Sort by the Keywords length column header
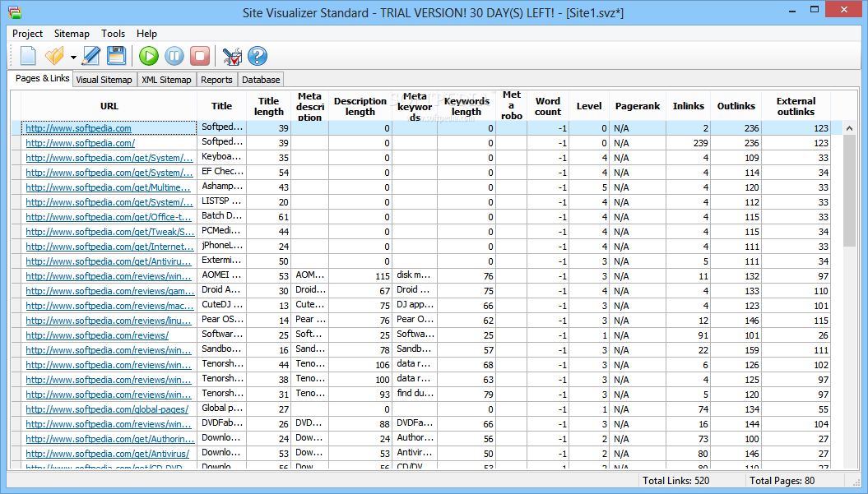 click(x=466, y=106)
